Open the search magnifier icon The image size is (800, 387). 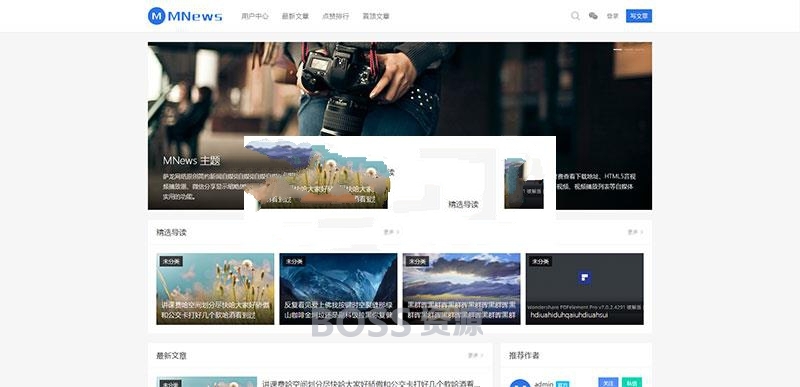tap(575, 16)
